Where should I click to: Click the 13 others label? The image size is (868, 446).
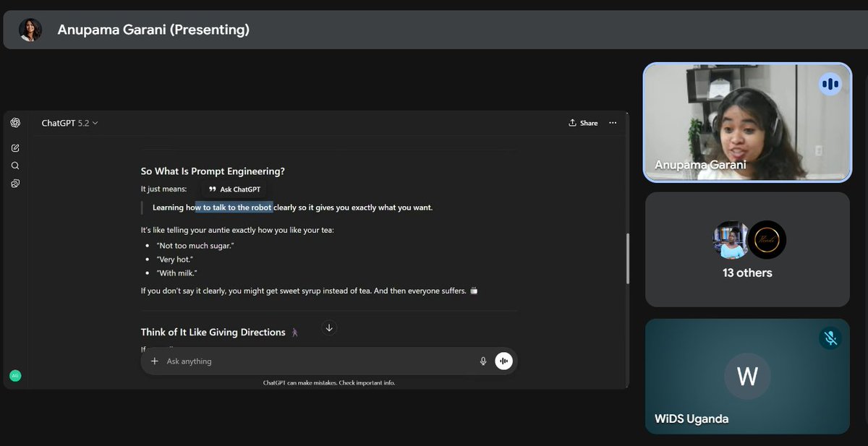coord(747,273)
